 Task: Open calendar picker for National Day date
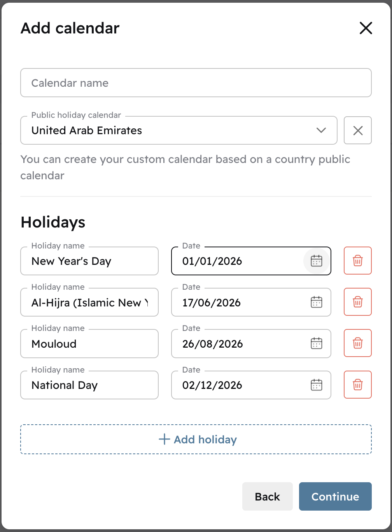coord(317,385)
